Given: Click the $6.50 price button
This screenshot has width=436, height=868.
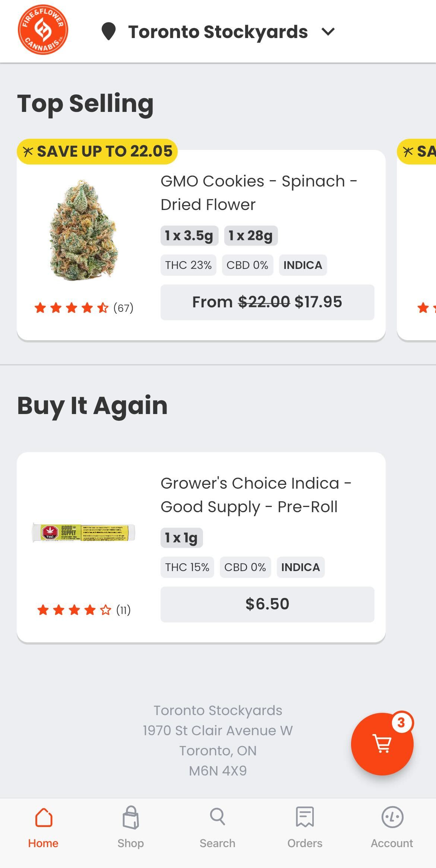Looking at the screenshot, I should (x=267, y=604).
